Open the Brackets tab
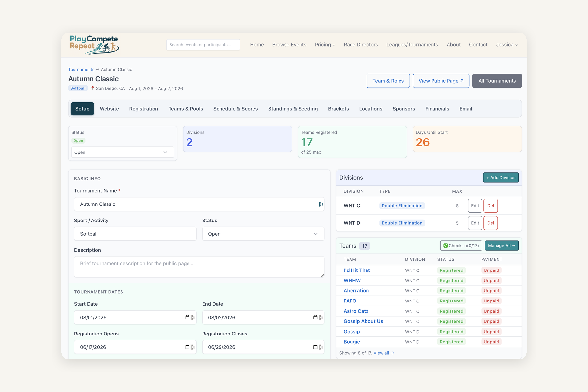The width and height of the screenshot is (588, 392). click(338, 109)
